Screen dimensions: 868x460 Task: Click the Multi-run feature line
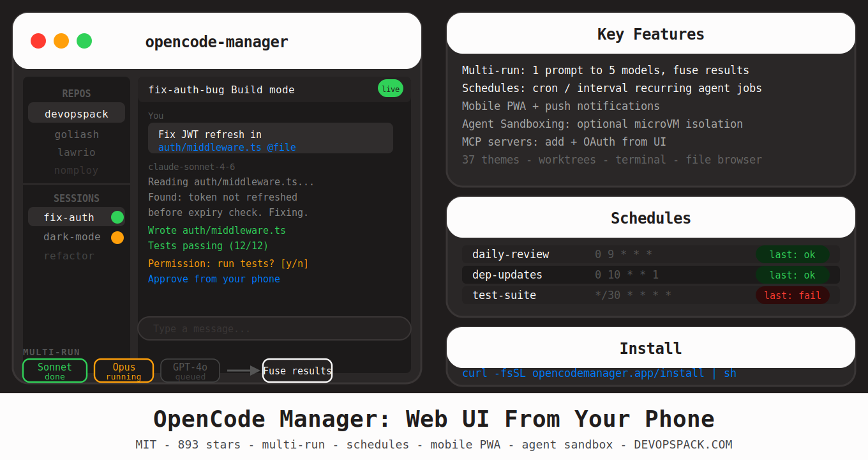pyautogui.click(x=606, y=70)
